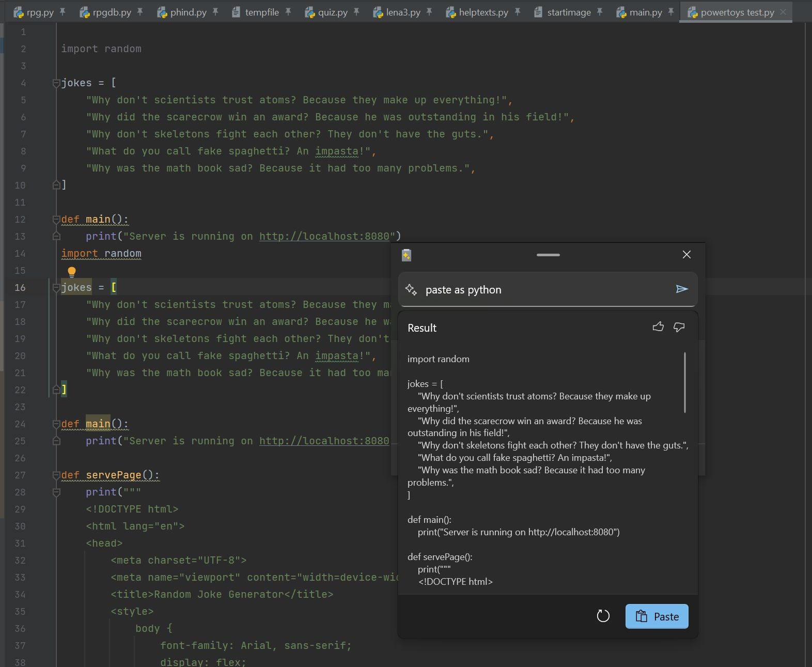Click the regenerate result icon
812x667 pixels.
[x=603, y=616]
